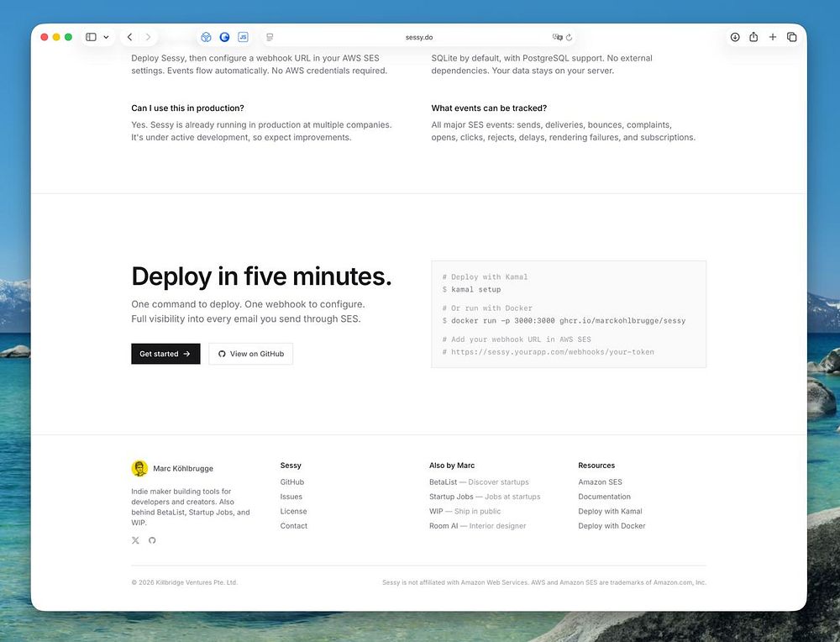This screenshot has height=642, width=840.
Task: Click GitHub octocat icon in View on GitHub
Action: [222, 354]
